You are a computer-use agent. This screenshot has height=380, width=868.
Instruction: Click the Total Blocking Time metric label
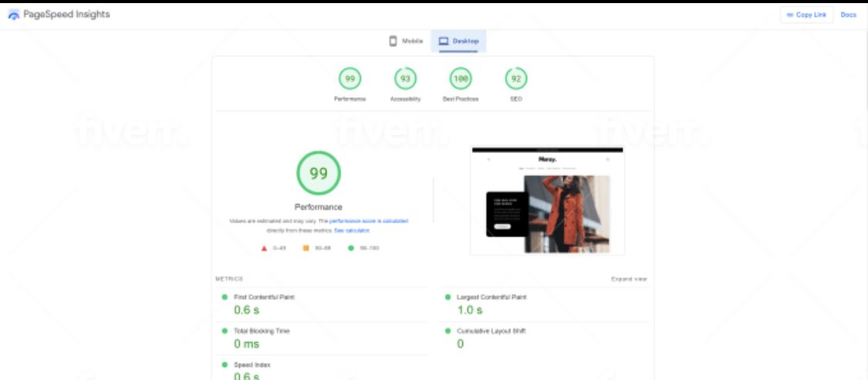pos(262,331)
